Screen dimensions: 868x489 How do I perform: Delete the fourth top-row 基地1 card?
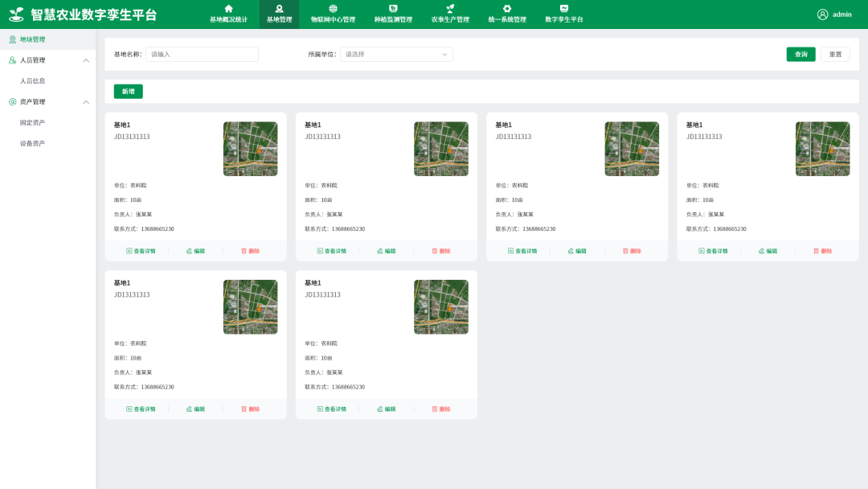pyautogui.click(x=823, y=251)
